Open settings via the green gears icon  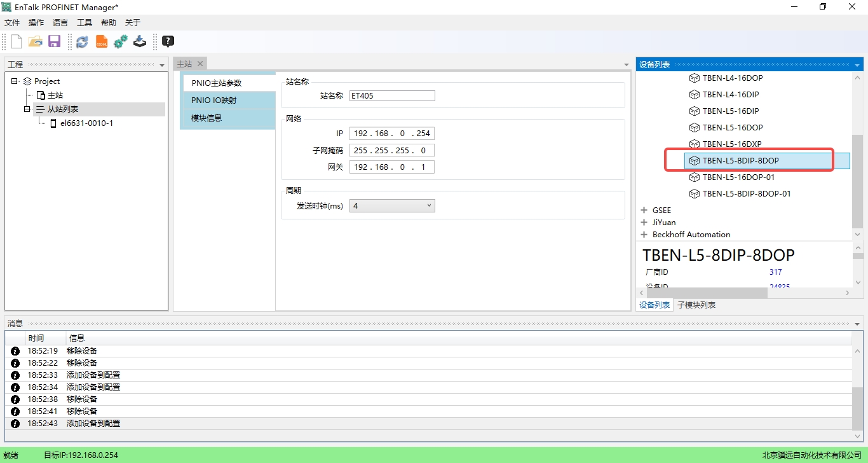pyautogui.click(x=121, y=42)
